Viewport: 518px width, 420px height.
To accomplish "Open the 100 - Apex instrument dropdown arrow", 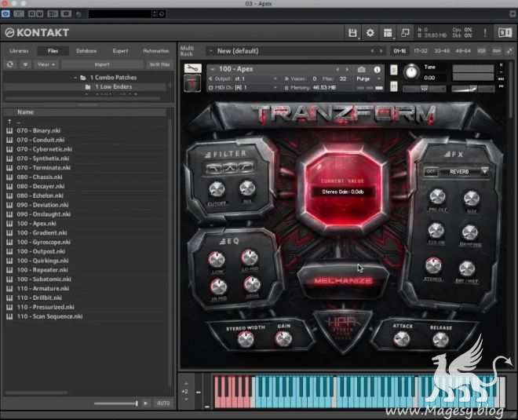I will [213, 69].
